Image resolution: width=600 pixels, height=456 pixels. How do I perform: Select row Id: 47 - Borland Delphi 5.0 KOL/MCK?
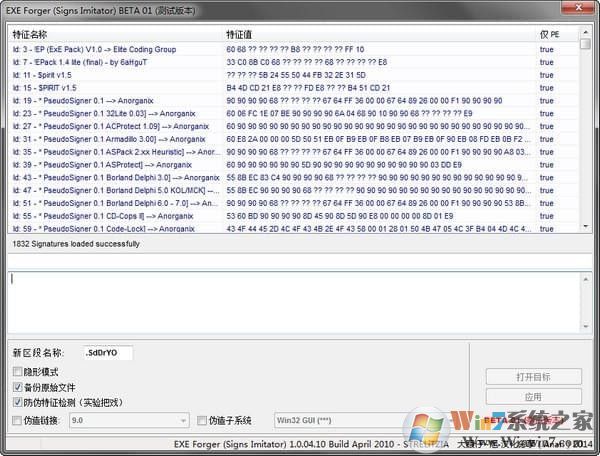click(293, 191)
